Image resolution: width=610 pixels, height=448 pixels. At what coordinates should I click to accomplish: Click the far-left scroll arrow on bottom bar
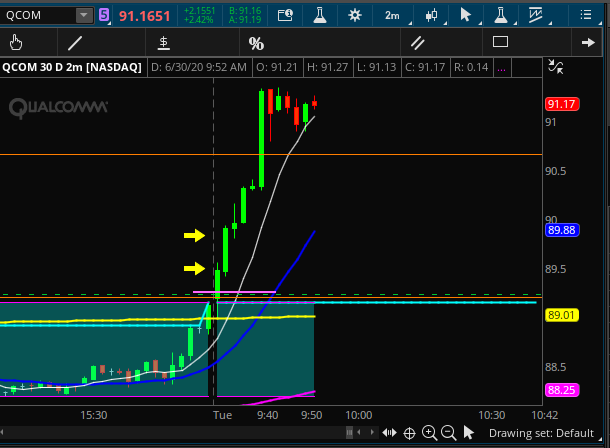pyautogui.click(x=2, y=432)
